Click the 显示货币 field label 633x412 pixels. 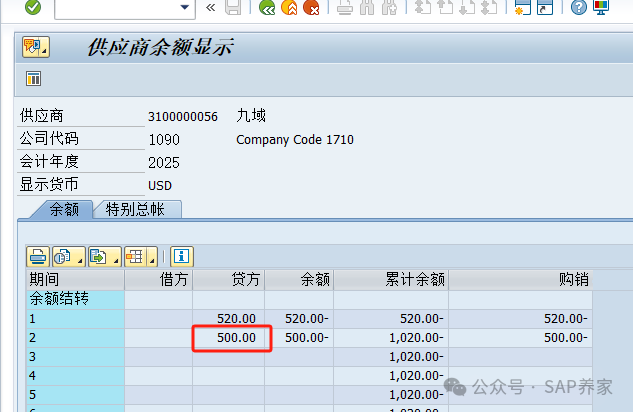49,185
